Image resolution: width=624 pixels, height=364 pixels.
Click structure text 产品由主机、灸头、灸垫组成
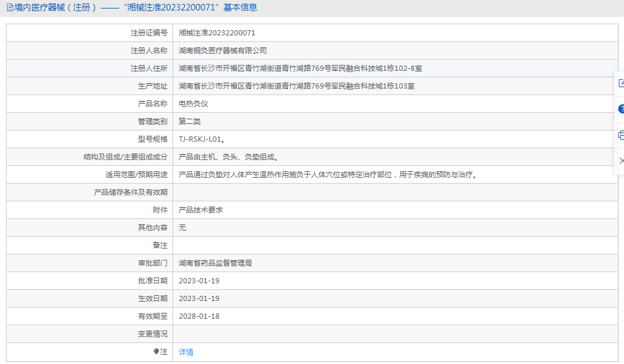tap(228, 157)
